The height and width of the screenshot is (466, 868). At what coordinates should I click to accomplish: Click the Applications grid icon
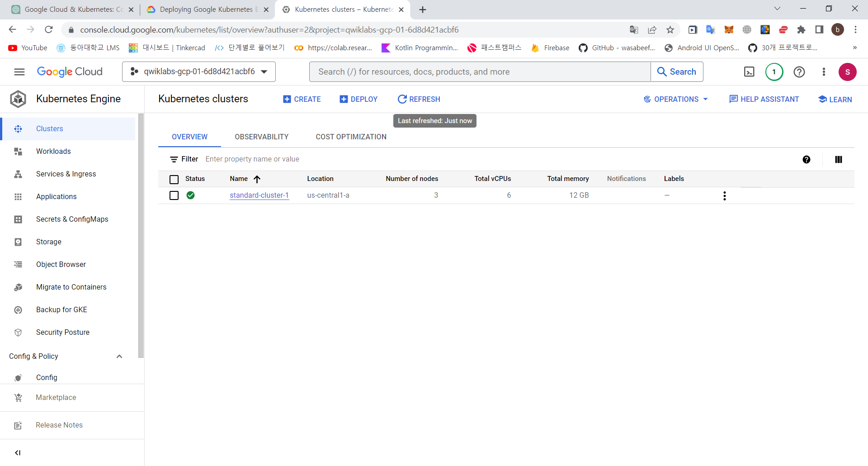point(18,197)
